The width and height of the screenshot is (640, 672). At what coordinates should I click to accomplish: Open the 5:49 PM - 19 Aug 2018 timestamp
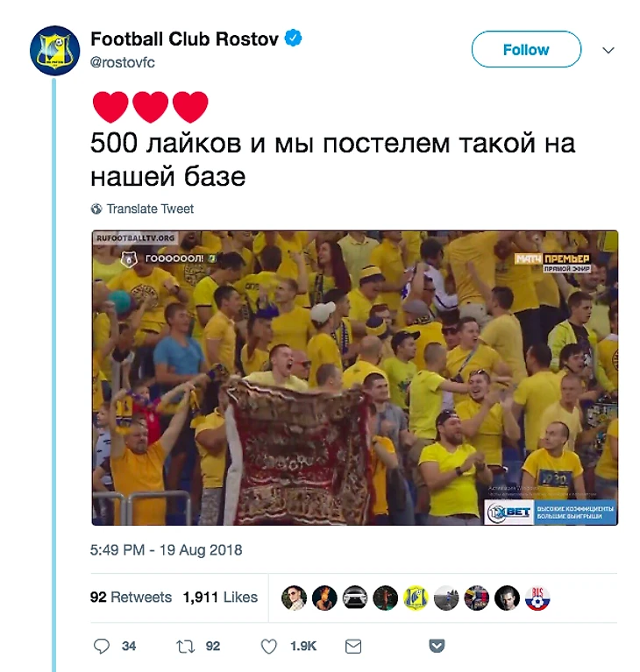(x=166, y=550)
